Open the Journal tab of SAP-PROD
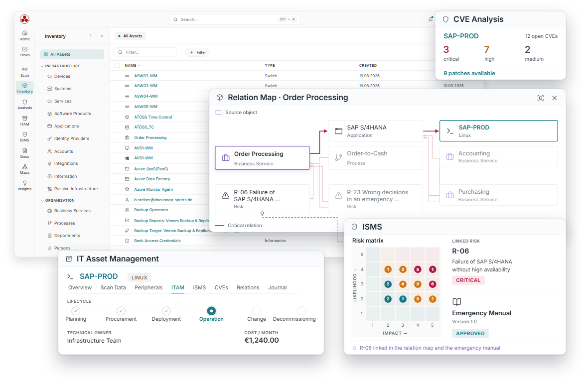 278,287
